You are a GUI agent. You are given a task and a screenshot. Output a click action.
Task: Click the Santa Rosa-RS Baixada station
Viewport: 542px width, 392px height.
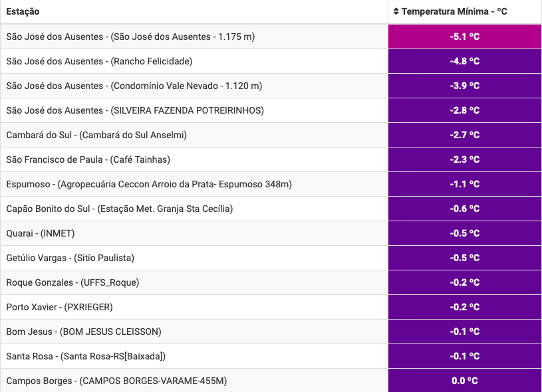tap(86, 356)
